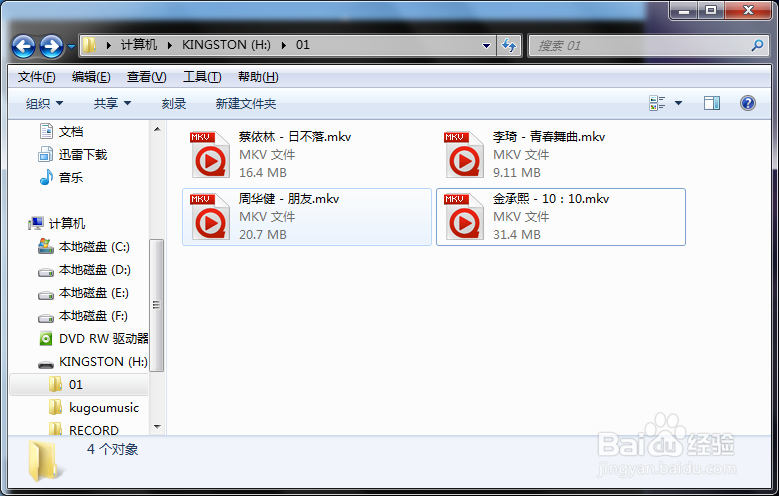Open the 文件(F) menu
This screenshot has height=496, width=779.
click(36, 77)
